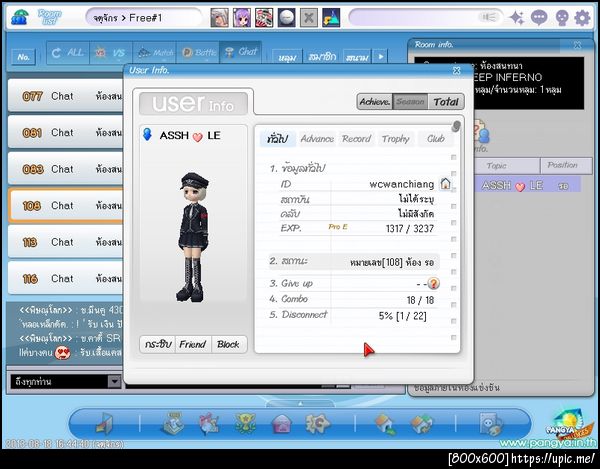
Task: Click the Friend button
Action: click(193, 344)
